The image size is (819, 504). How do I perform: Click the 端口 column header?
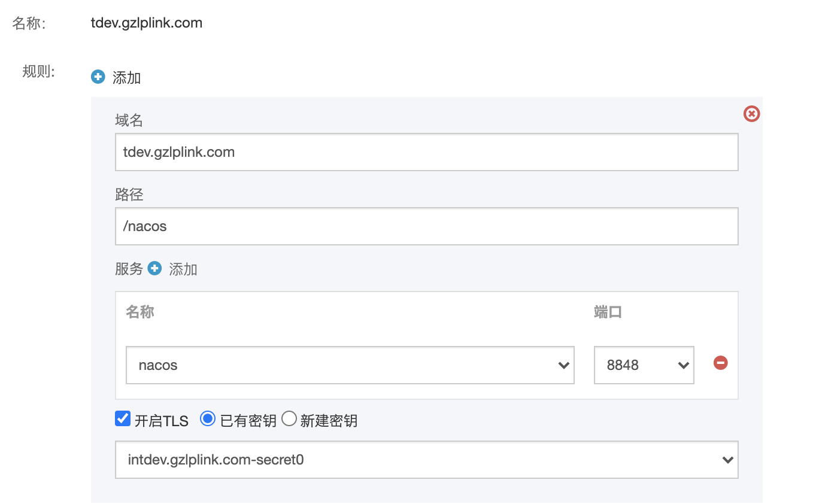click(x=608, y=312)
